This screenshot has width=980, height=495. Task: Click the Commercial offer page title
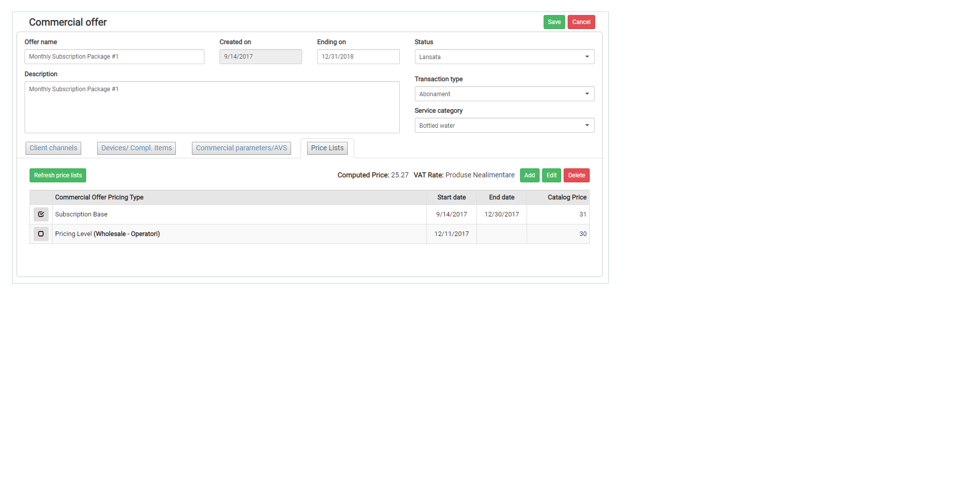[68, 23]
